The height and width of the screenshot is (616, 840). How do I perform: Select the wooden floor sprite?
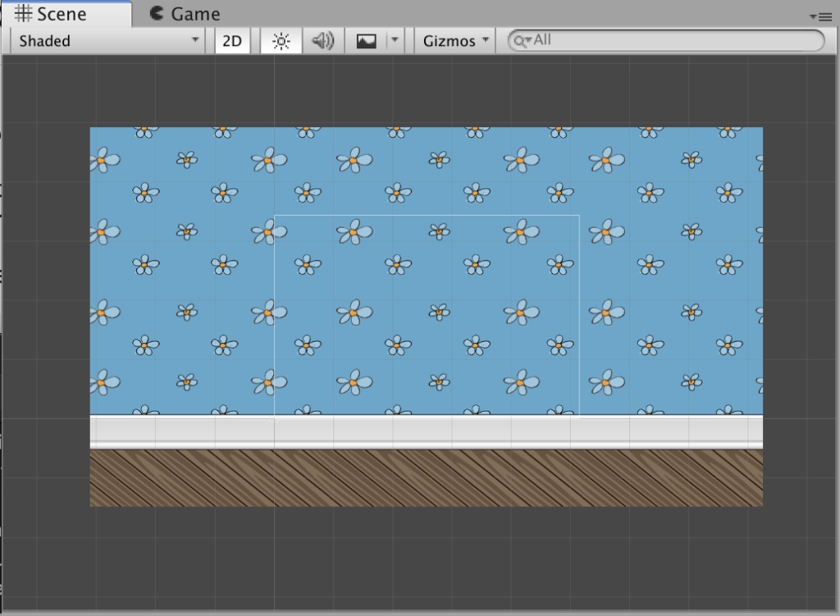(x=426, y=477)
